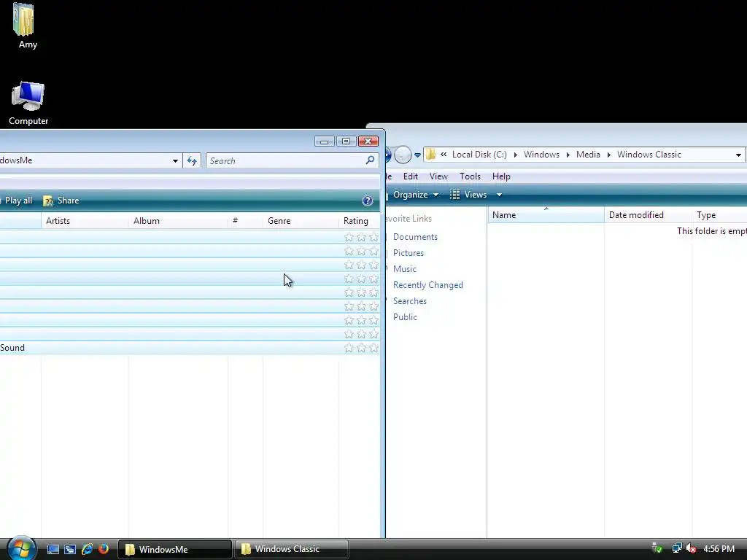Expand the overflow chevrons in Windows Classic address bar
Image resolution: width=747 pixels, height=560 pixels.
pyautogui.click(x=444, y=155)
